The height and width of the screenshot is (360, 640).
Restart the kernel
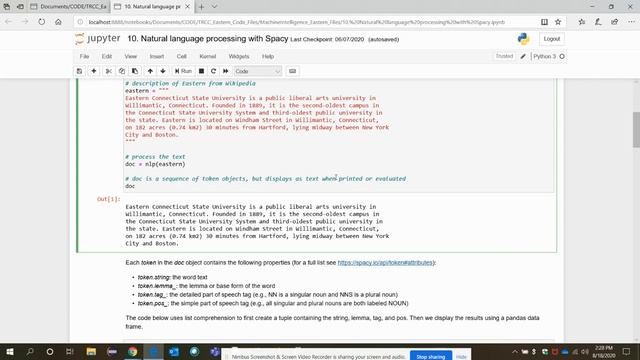click(x=213, y=71)
